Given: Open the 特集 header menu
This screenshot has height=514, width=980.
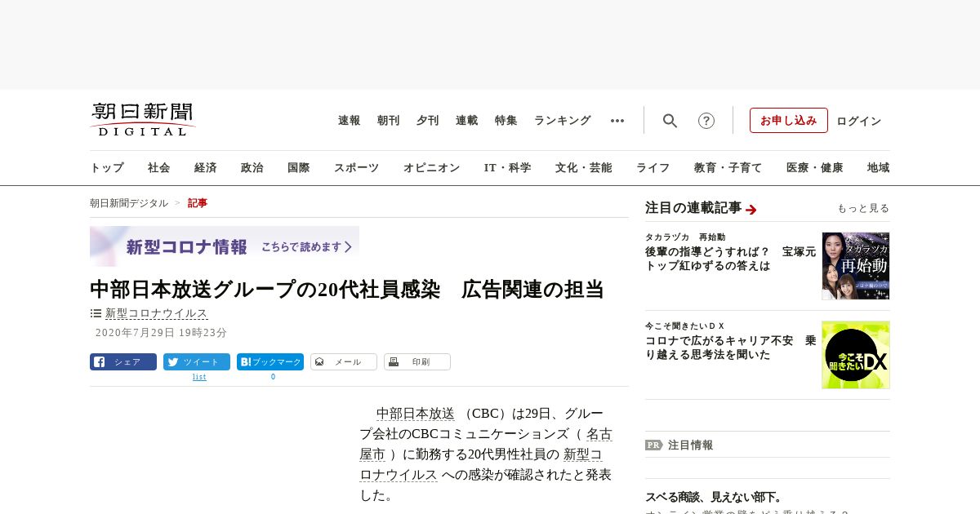Looking at the screenshot, I should tap(506, 121).
